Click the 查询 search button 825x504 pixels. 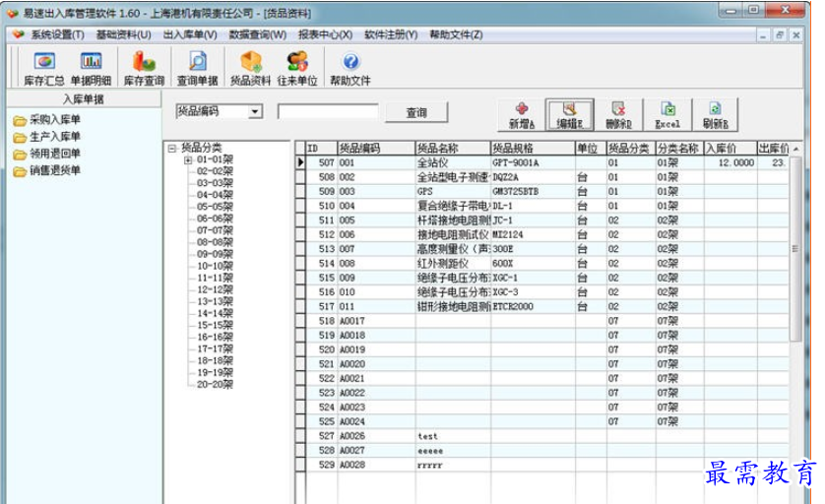pos(416,112)
